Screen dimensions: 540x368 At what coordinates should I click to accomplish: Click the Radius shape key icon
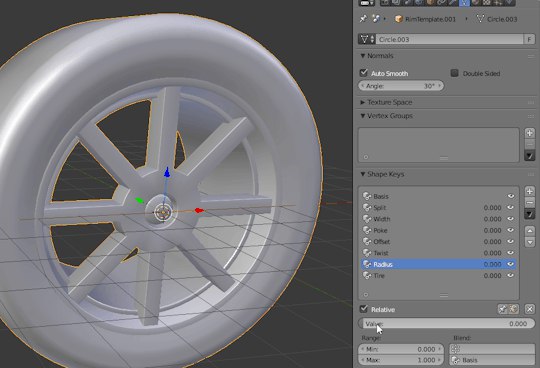coord(367,264)
